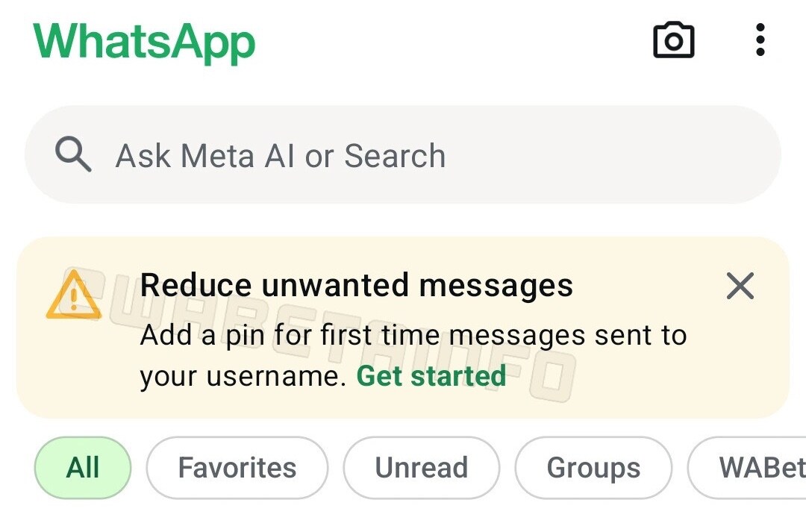Select the All chat filter
806x532 pixels.
click(x=83, y=468)
